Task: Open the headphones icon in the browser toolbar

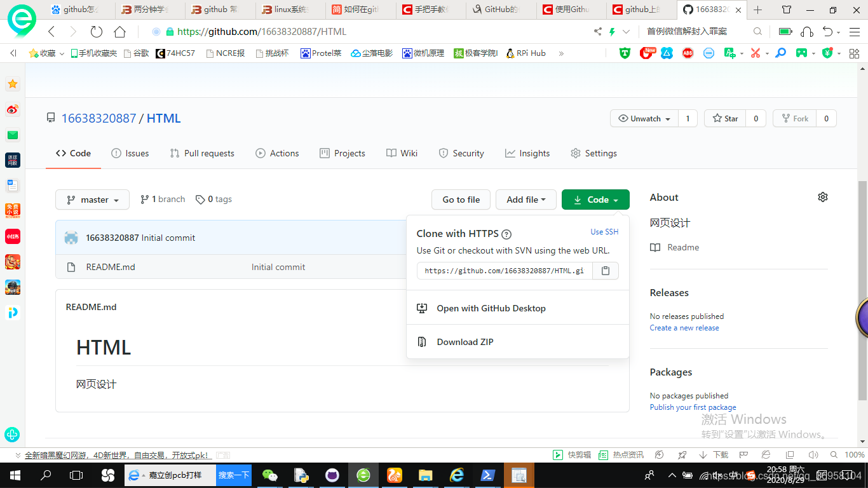Action: tap(807, 31)
